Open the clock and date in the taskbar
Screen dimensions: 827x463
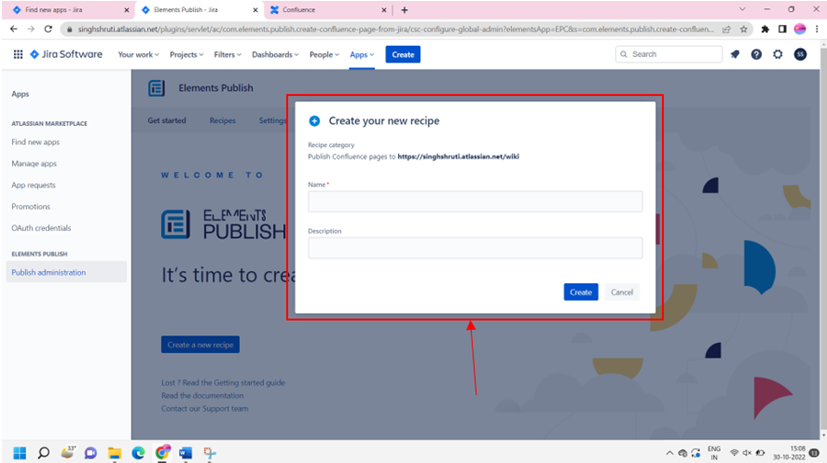click(x=790, y=453)
